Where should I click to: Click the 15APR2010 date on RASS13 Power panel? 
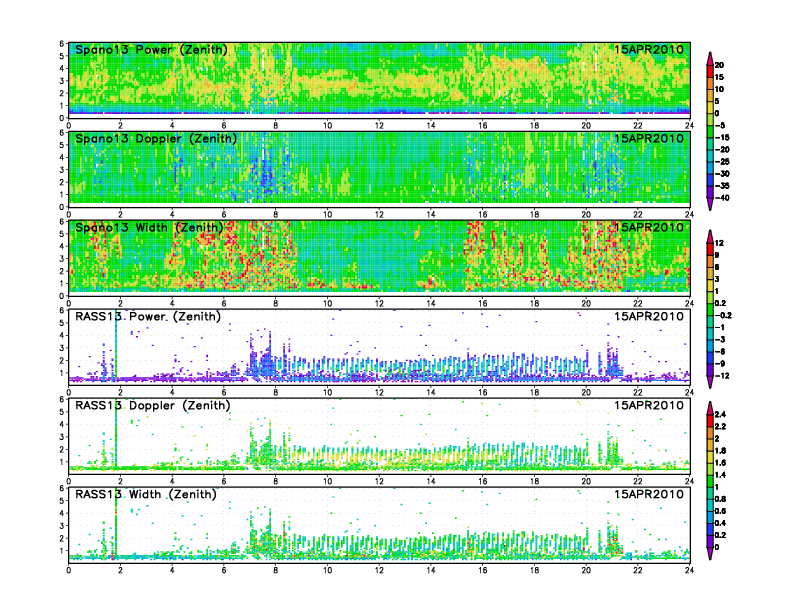tap(649, 317)
